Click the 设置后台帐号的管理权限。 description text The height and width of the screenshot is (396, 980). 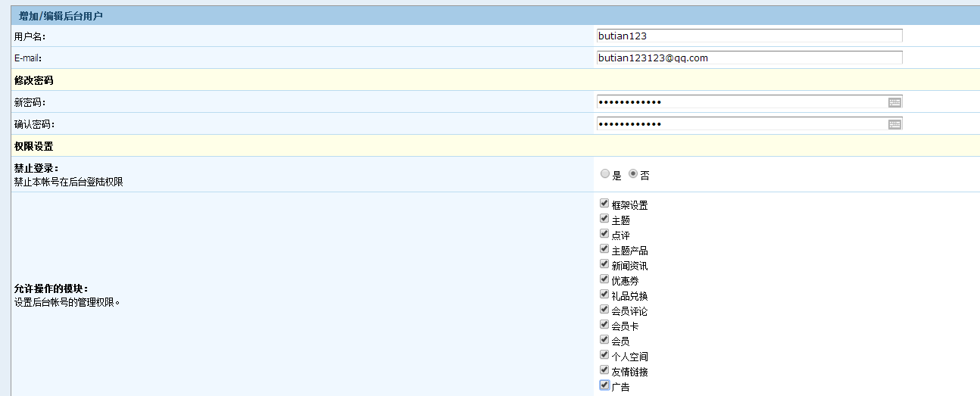(x=67, y=303)
